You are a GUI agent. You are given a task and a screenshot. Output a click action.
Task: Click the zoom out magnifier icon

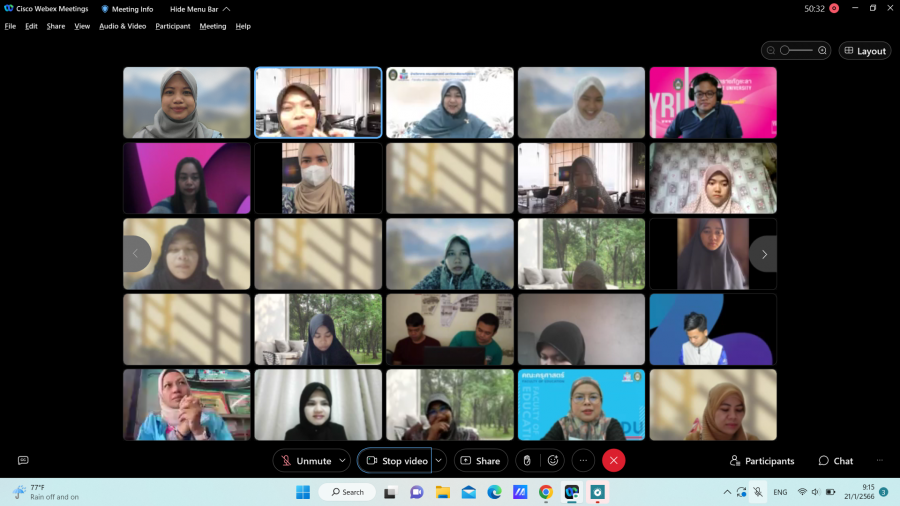(770, 51)
